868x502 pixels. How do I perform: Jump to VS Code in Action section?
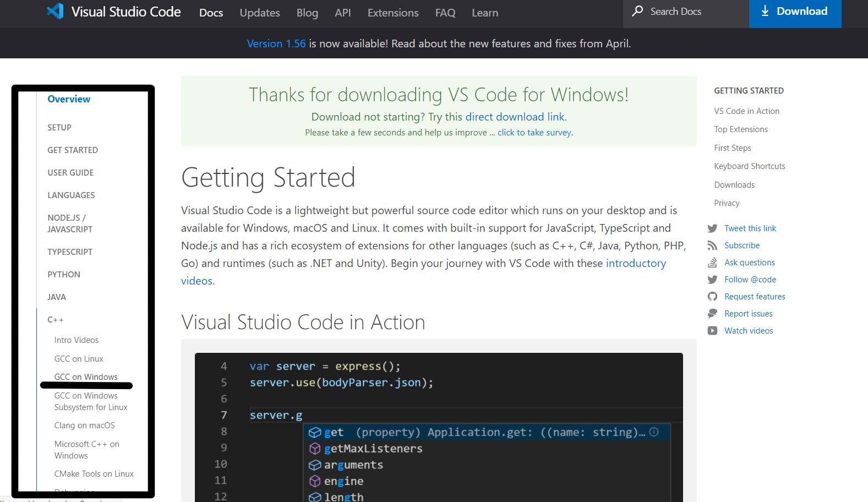point(747,111)
